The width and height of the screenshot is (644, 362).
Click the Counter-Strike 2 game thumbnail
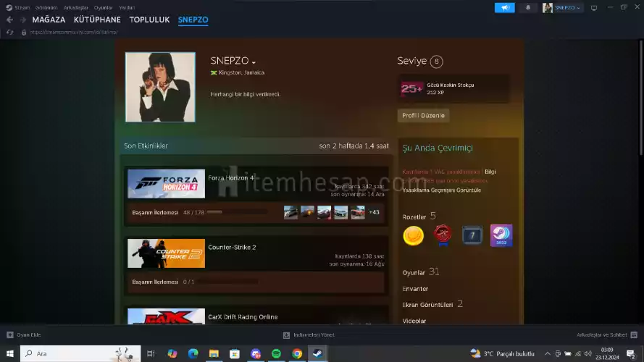click(x=166, y=253)
